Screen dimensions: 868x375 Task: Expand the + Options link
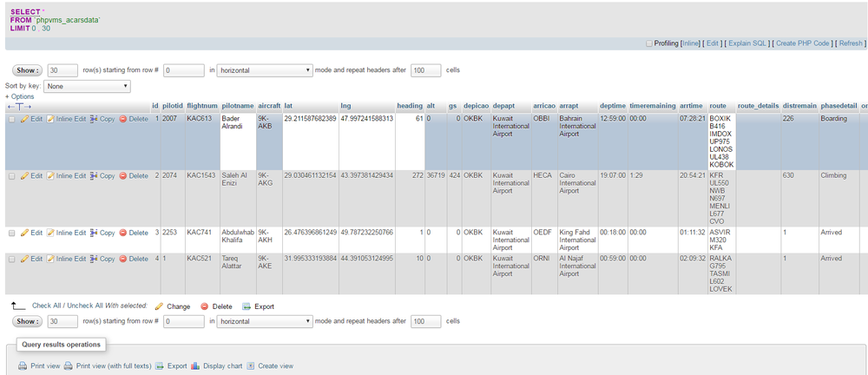click(x=20, y=96)
